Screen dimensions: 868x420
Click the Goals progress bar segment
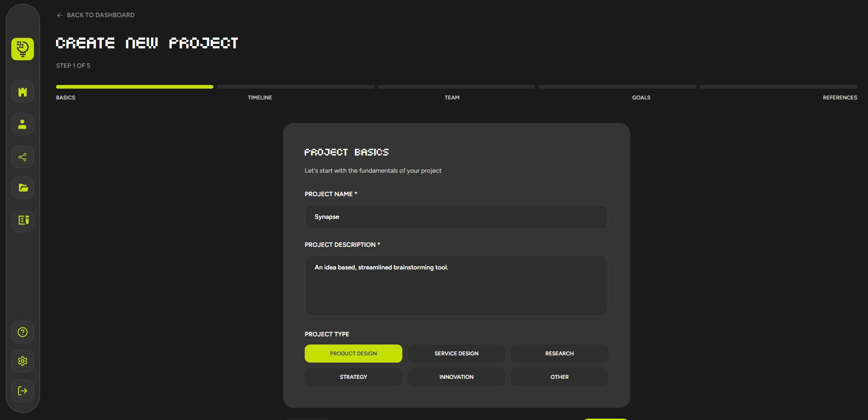[x=618, y=87]
